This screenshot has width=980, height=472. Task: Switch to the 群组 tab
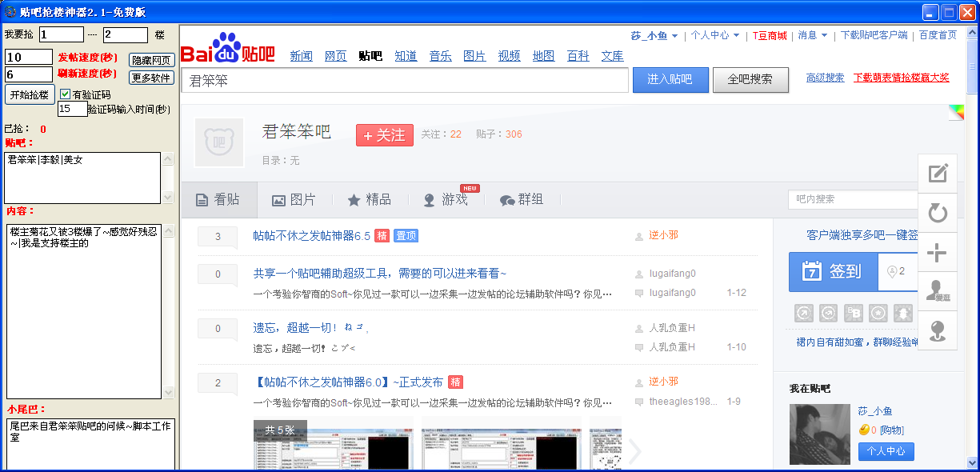522,200
